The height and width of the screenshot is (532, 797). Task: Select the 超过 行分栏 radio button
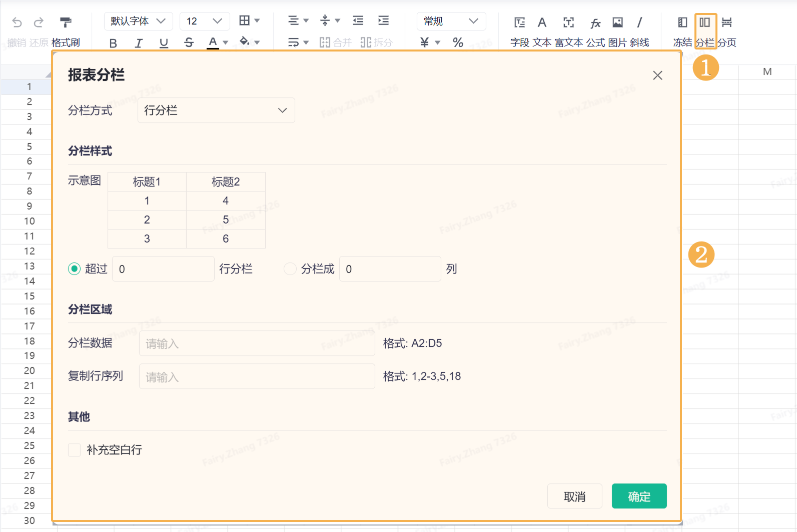[x=75, y=269]
